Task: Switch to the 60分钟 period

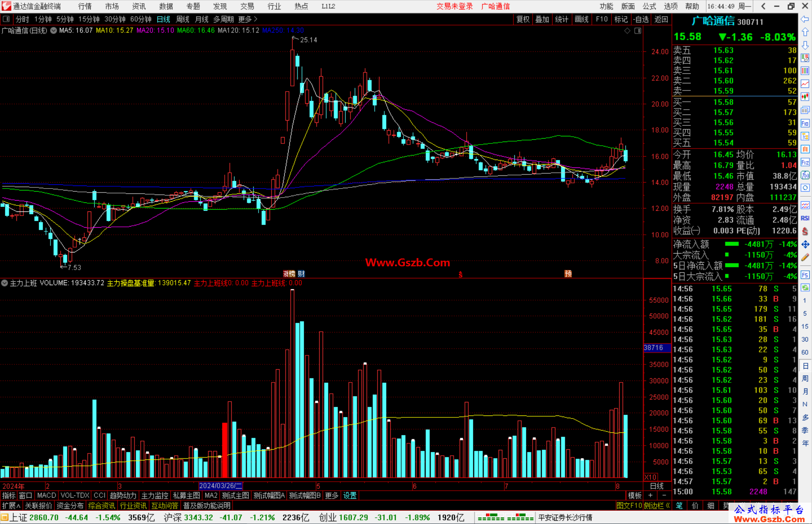Action: point(141,19)
